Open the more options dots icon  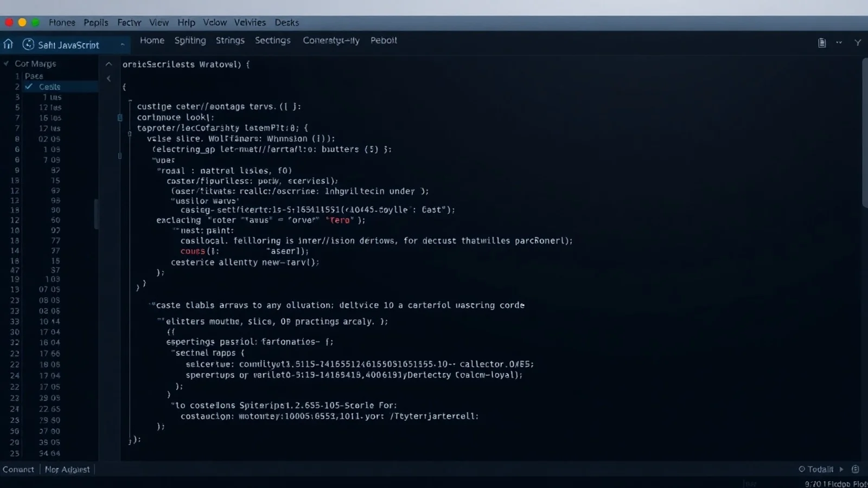click(x=839, y=42)
